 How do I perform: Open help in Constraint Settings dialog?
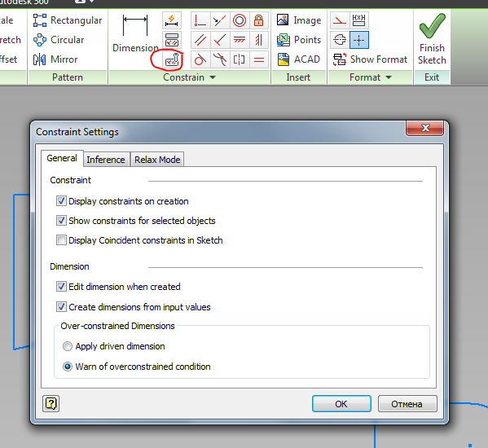(51, 403)
